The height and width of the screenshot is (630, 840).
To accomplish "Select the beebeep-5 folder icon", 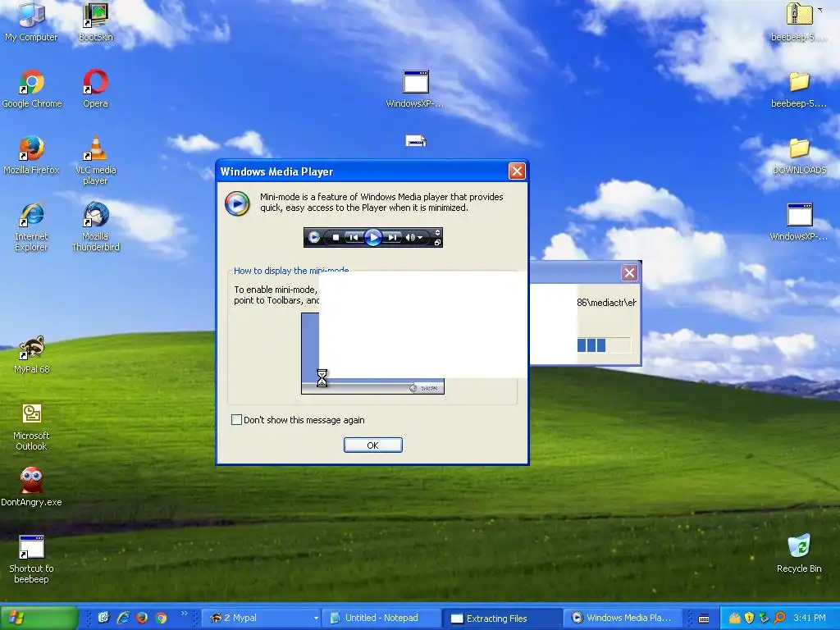I will click(x=799, y=89).
